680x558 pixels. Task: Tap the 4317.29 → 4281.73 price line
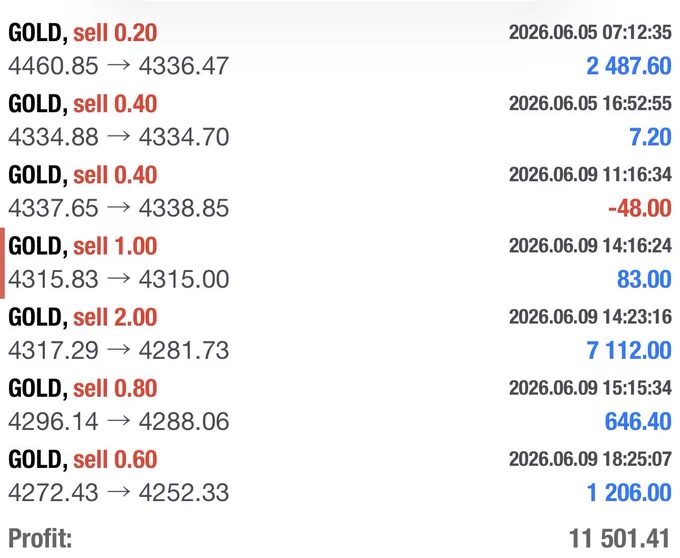click(118, 350)
